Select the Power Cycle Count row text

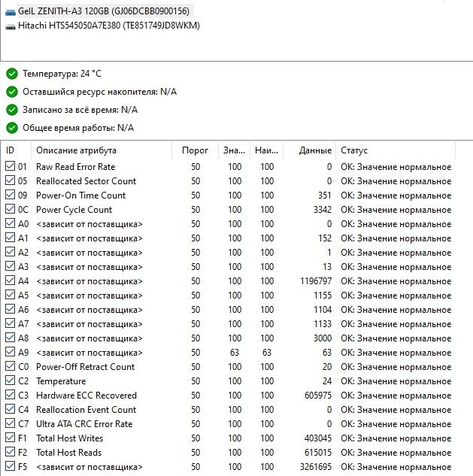[x=74, y=210]
